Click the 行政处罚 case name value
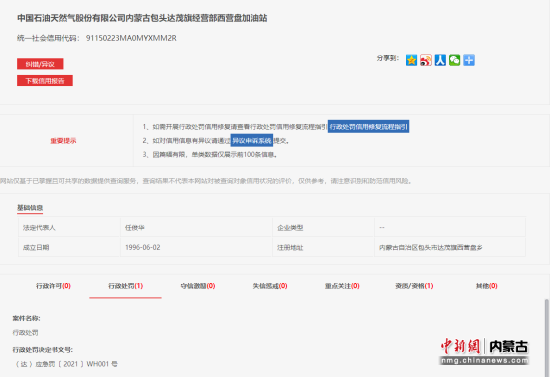The image size is (550, 377). tap(25, 332)
